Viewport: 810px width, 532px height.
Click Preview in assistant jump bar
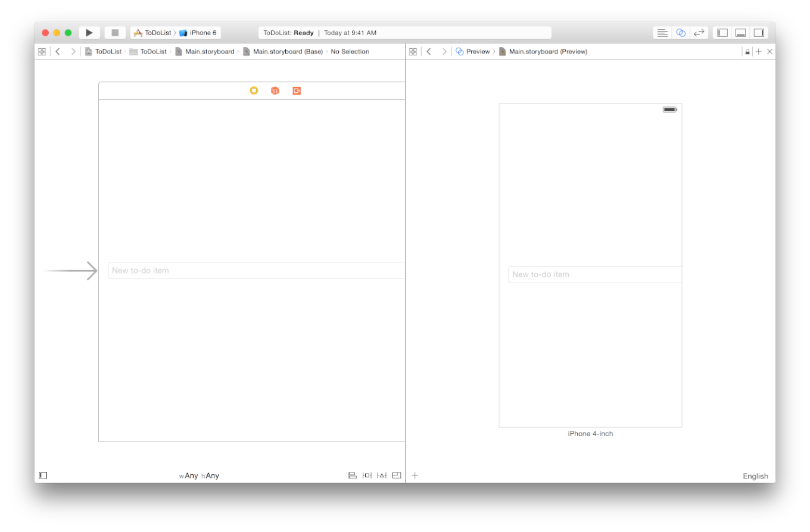coord(477,52)
